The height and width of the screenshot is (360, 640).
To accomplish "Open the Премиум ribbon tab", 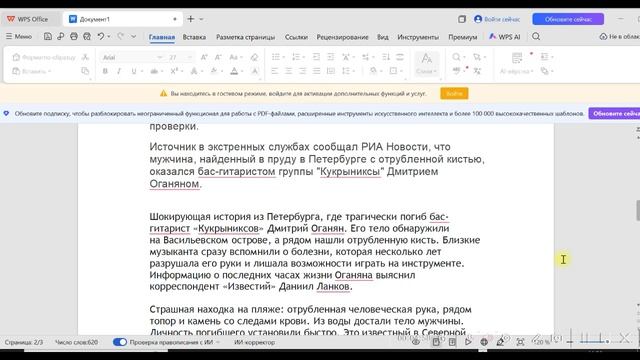I will (x=462, y=37).
